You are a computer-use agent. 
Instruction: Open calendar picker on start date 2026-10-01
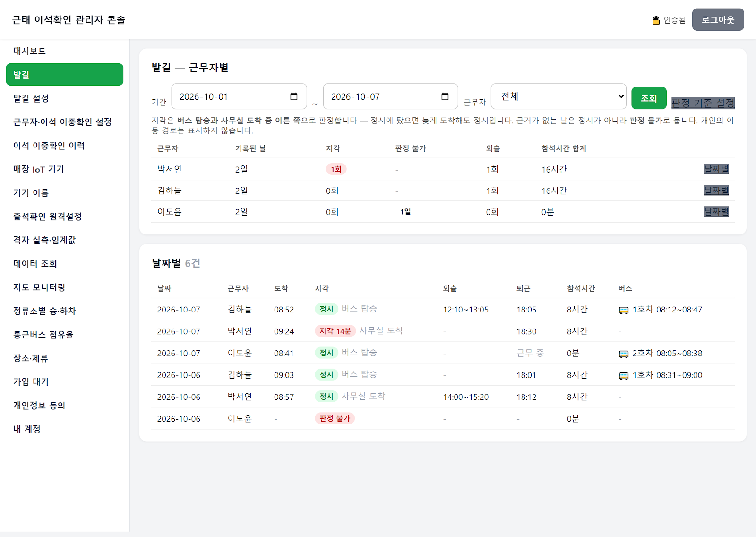(x=294, y=96)
